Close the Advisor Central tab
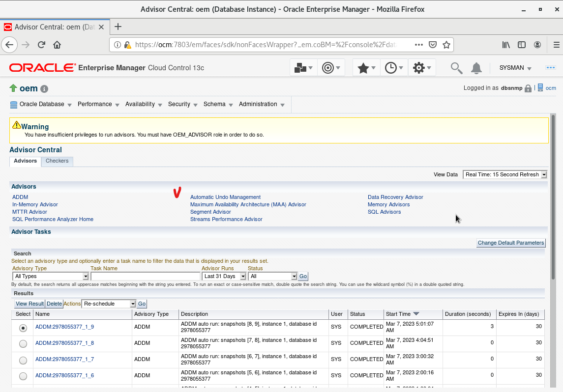Image resolution: width=563 pixels, height=392 pixels. [101, 27]
